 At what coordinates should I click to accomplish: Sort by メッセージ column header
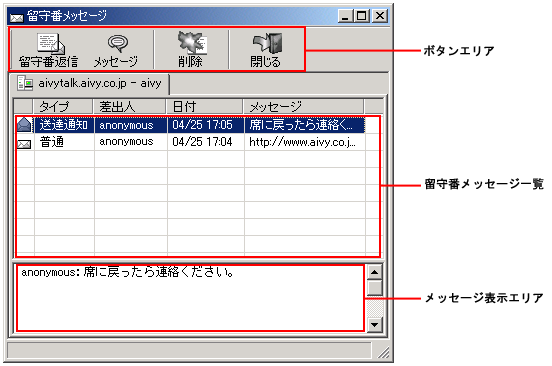(303, 106)
